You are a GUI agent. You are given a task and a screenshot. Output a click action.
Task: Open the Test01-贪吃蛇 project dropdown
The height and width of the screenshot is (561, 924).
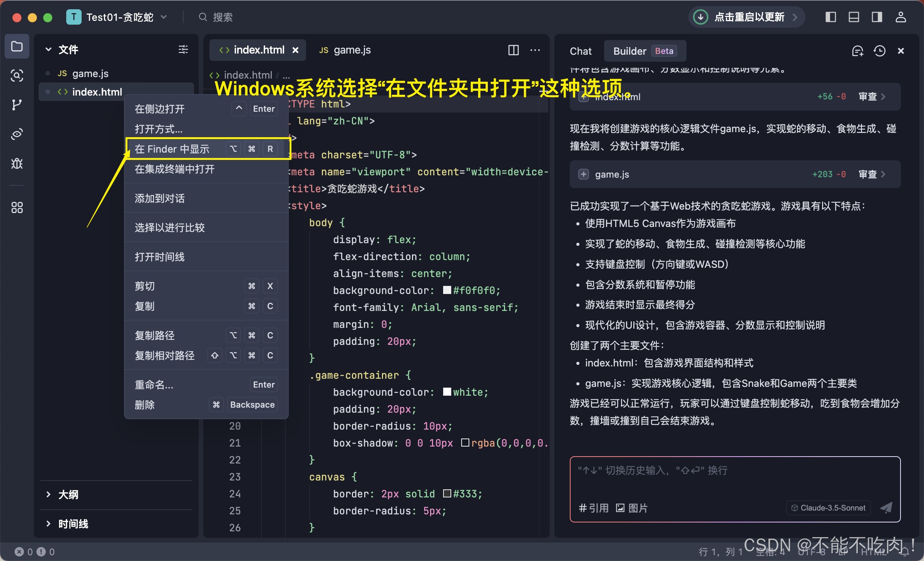click(119, 17)
